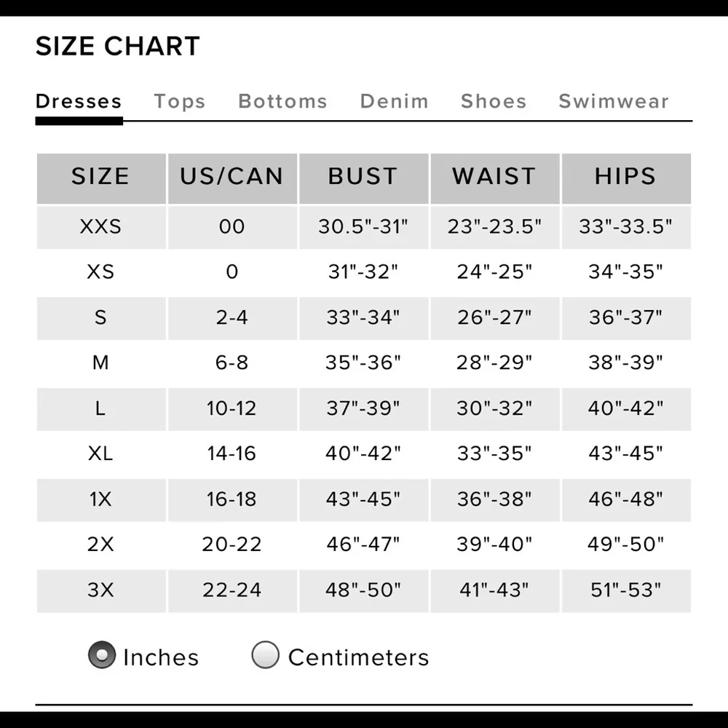Open the Swimwear tab

(613, 101)
